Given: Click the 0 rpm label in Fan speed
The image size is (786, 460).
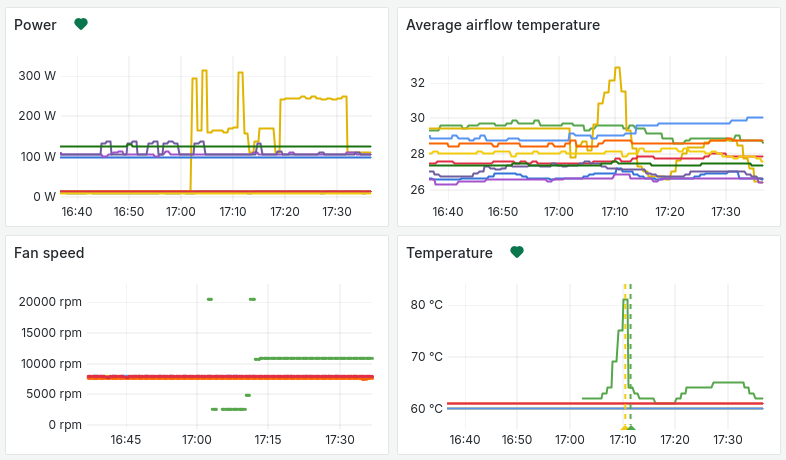Looking at the screenshot, I should click(x=66, y=425).
